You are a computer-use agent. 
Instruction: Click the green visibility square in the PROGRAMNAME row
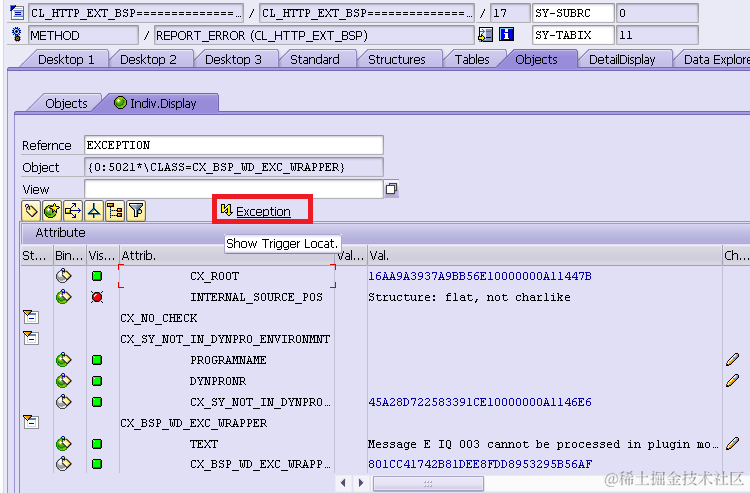97,360
